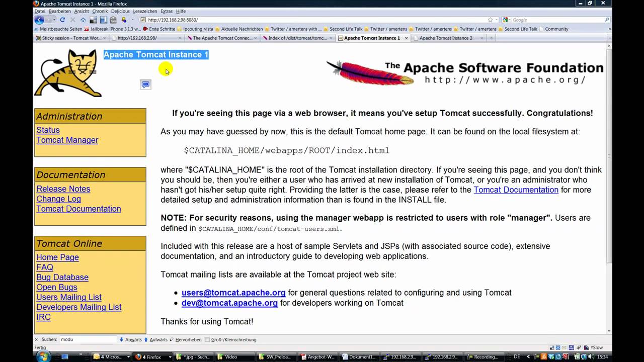Switch to http://192.168.2.98/ tab
Viewport: 644px width, 362px height.
click(146, 38)
